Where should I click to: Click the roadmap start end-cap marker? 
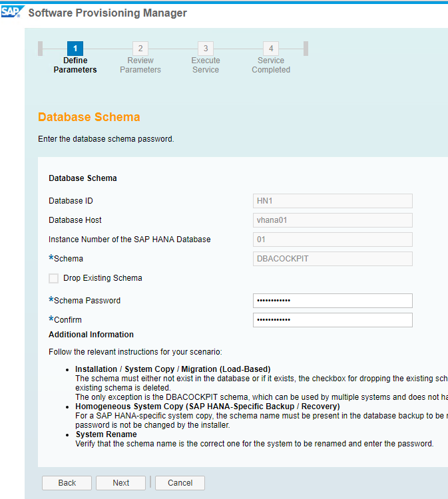40,49
